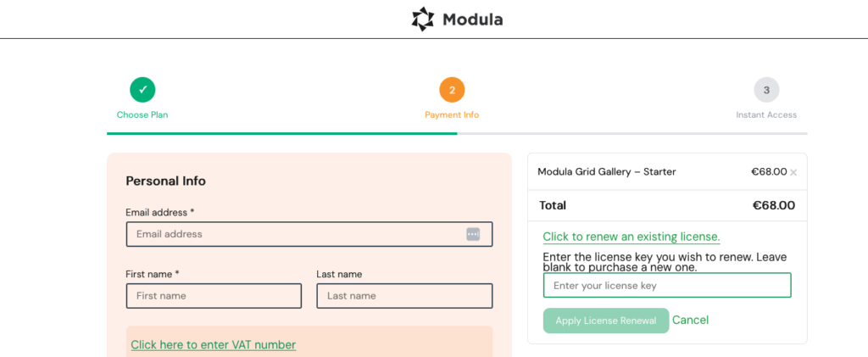Focus the Email address input field
Viewport: 868px width, 357px height.
297,234
